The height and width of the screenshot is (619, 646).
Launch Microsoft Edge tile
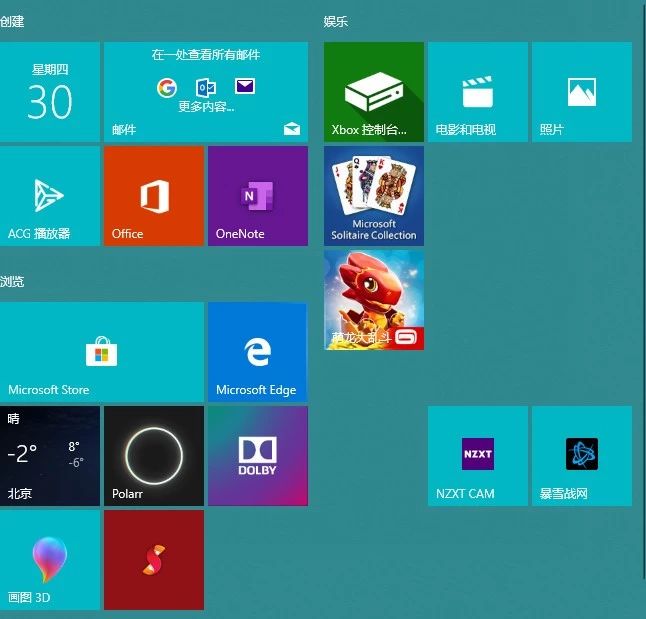coord(258,352)
